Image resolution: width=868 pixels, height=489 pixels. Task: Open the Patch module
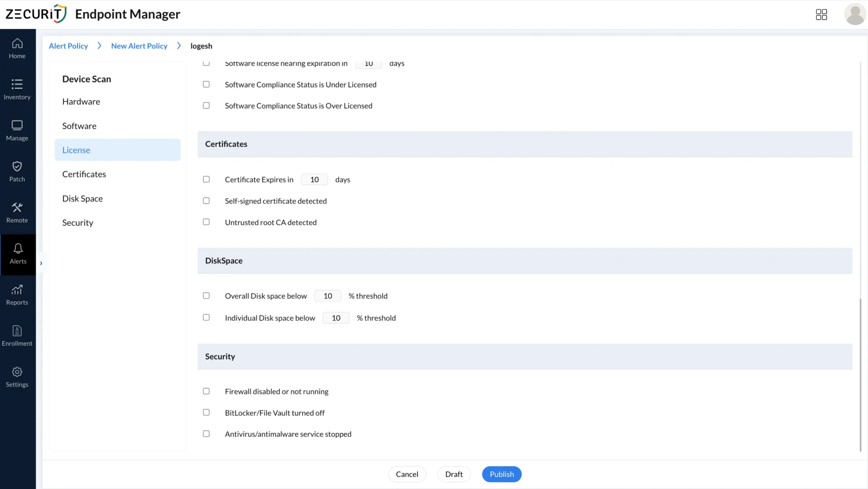point(17,171)
